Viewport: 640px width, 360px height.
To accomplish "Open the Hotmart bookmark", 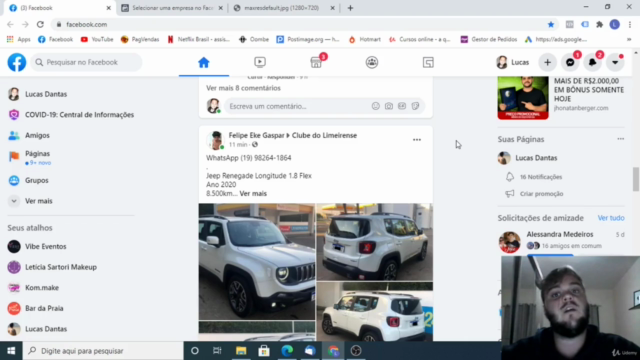I will (364, 40).
